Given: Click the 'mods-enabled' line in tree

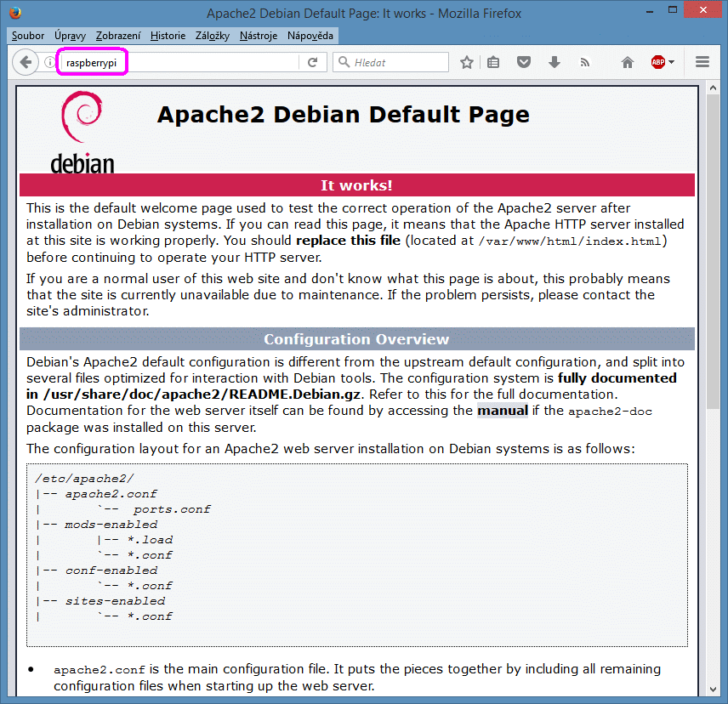Looking at the screenshot, I should click(x=111, y=525).
